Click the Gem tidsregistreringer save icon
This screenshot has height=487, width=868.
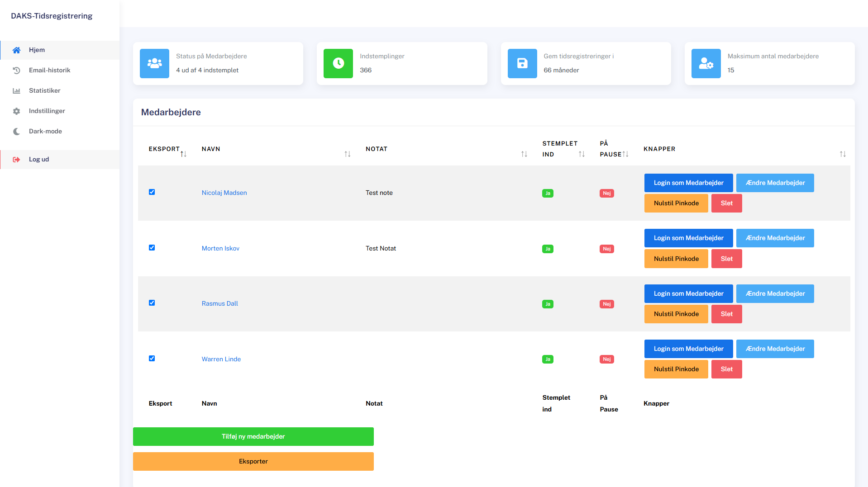(x=522, y=63)
